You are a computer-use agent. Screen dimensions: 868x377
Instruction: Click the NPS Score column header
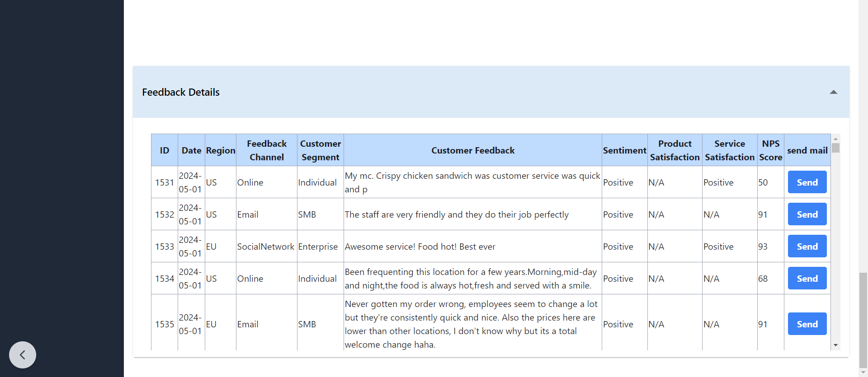[770, 150]
